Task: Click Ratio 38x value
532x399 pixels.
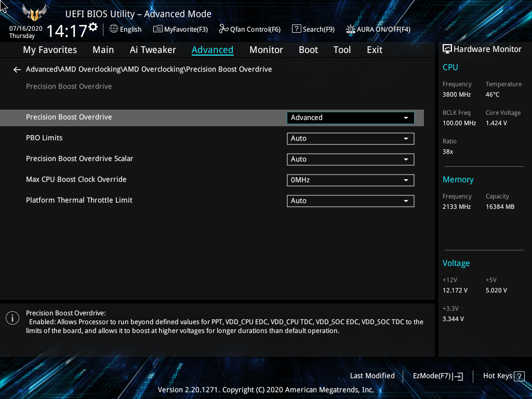Action: pos(447,152)
